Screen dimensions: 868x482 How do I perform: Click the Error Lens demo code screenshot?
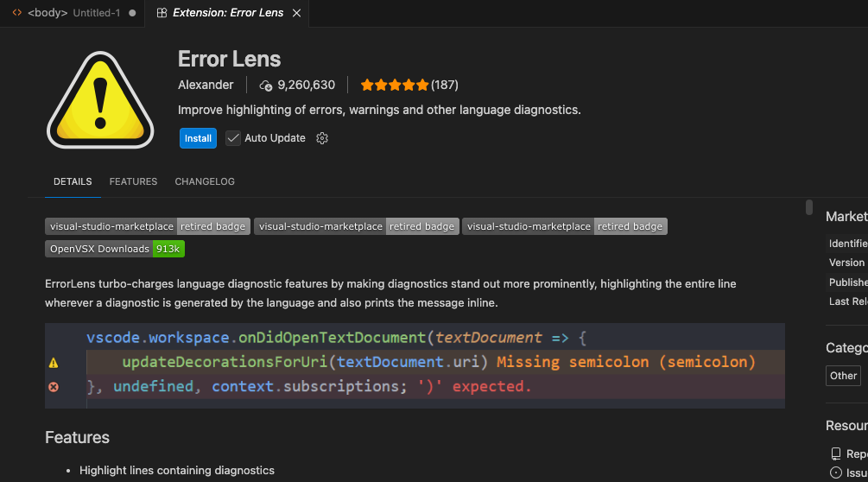[415, 365]
